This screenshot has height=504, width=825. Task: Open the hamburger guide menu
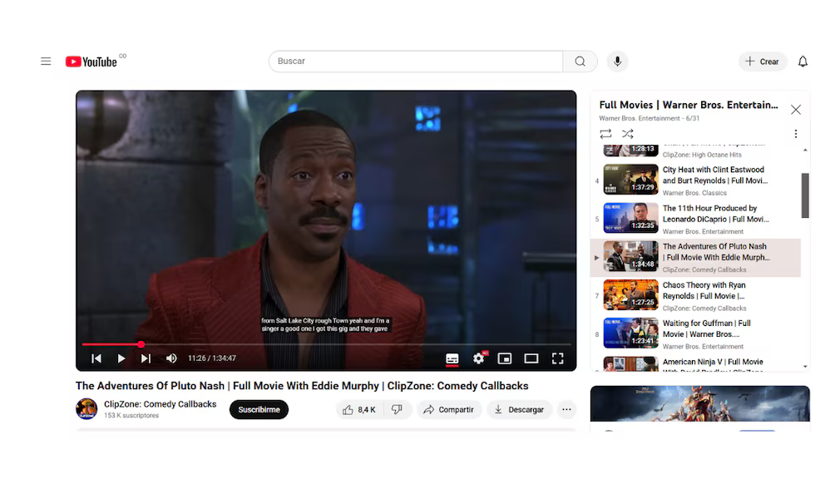pyautogui.click(x=46, y=62)
